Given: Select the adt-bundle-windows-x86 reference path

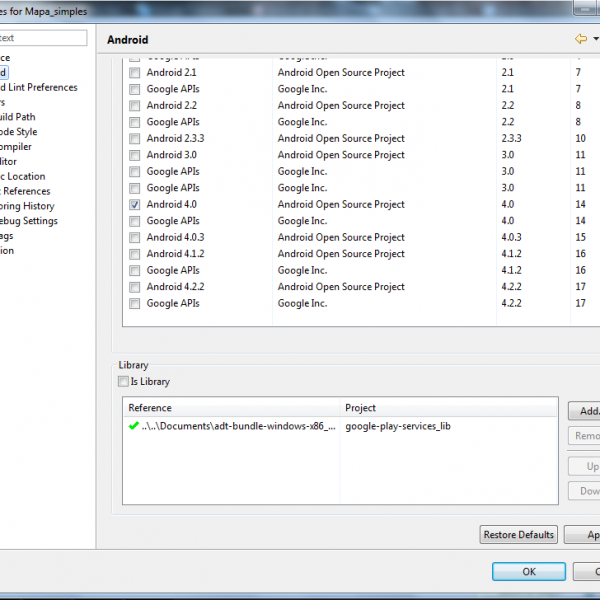Looking at the screenshot, I should tap(238, 426).
